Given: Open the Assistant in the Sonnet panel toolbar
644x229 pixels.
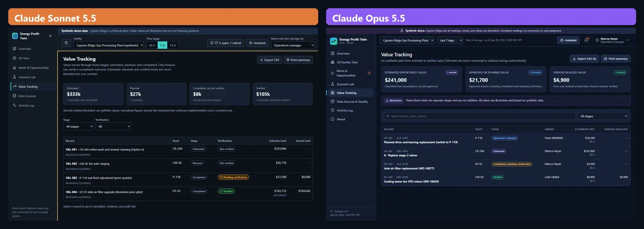Looking at the screenshot, I should tap(257, 43).
